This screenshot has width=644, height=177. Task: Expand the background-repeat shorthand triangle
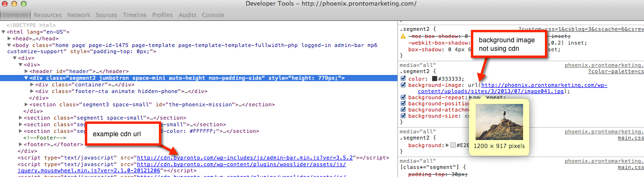[471, 98]
